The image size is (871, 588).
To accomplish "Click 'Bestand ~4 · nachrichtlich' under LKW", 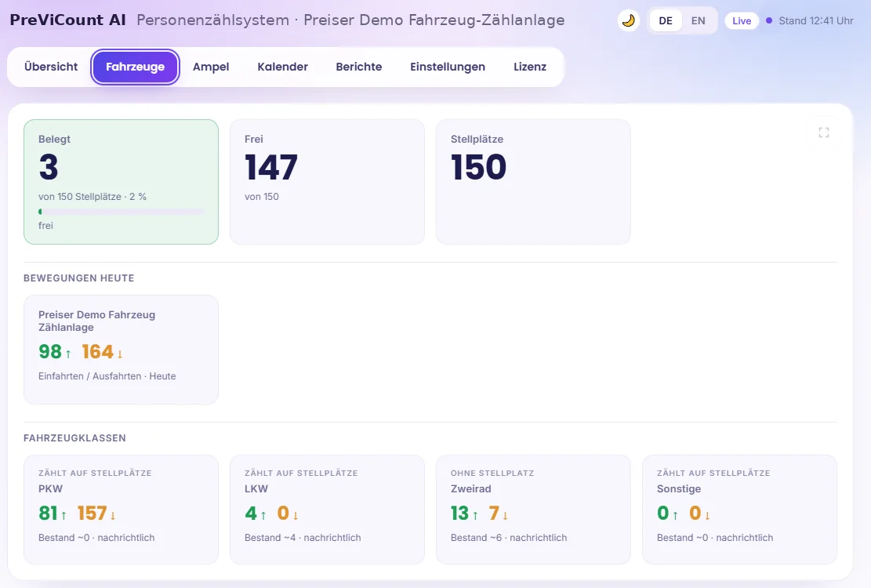I will tap(303, 538).
